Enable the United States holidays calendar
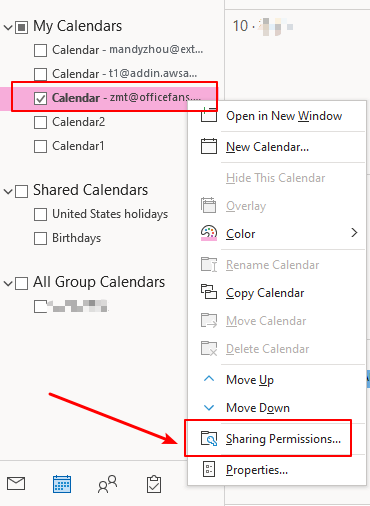This screenshot has height=506, width=370. [40, 214]
